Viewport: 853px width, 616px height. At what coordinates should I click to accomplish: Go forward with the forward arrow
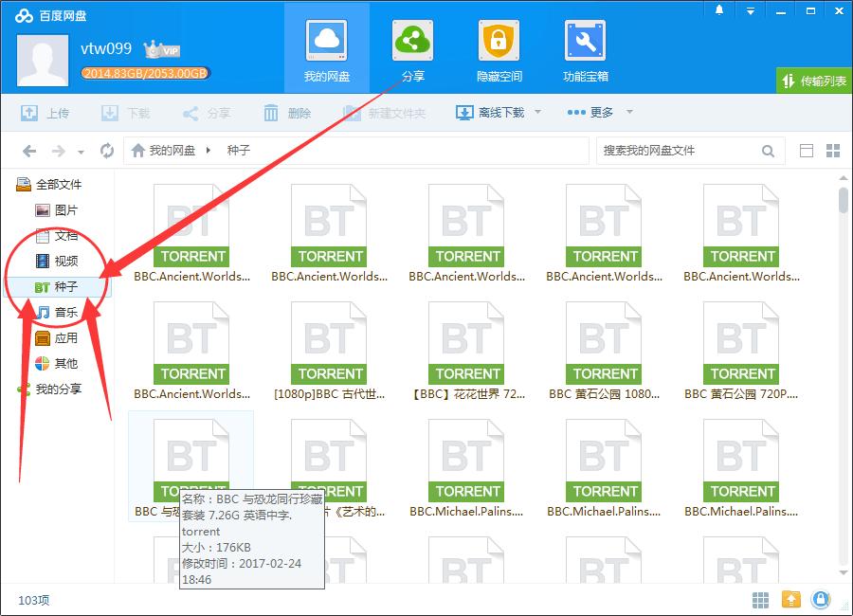point(58,151)
